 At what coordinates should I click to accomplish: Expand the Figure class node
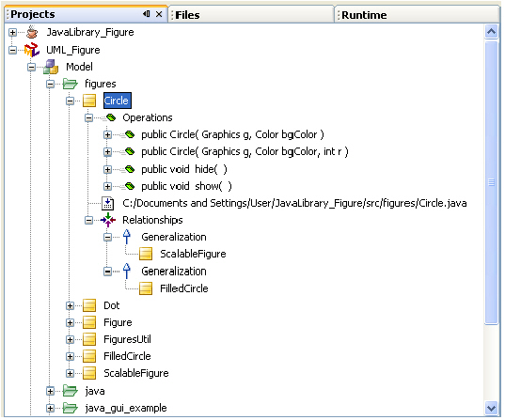coord(70,322)
